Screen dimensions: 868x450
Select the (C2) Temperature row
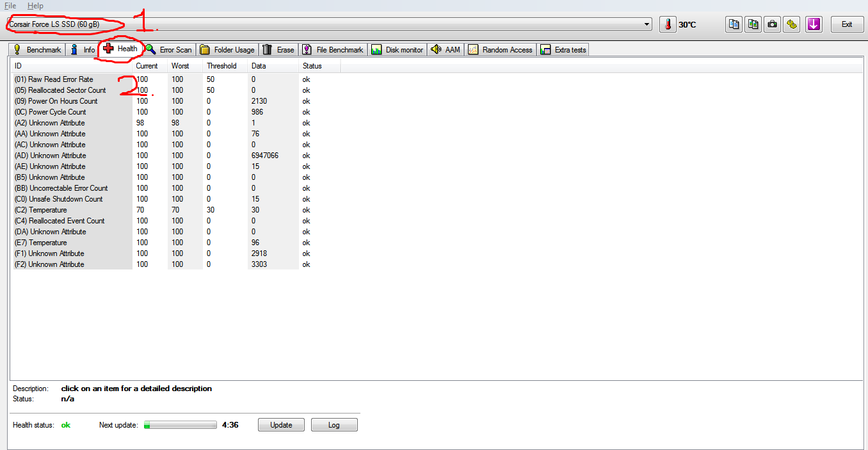(176, 210)
